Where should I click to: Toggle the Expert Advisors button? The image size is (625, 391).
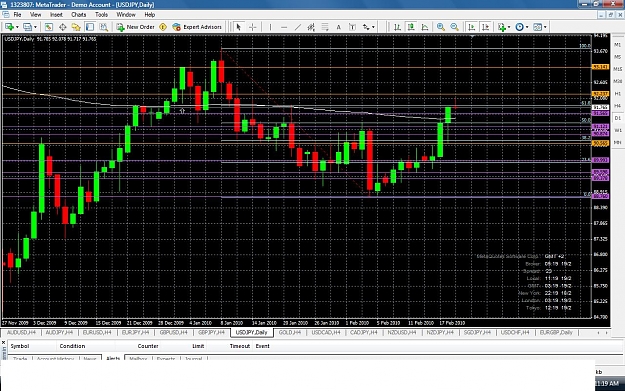click(x=197, y=27)
